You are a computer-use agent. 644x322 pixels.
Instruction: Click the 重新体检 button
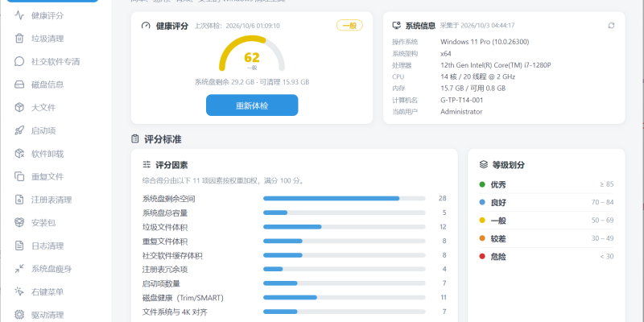252,105
